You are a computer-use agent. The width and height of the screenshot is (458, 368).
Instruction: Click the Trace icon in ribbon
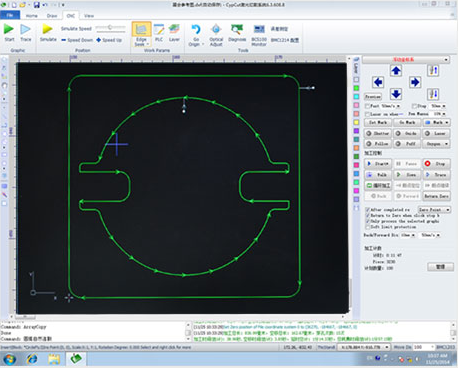point(25,29)
